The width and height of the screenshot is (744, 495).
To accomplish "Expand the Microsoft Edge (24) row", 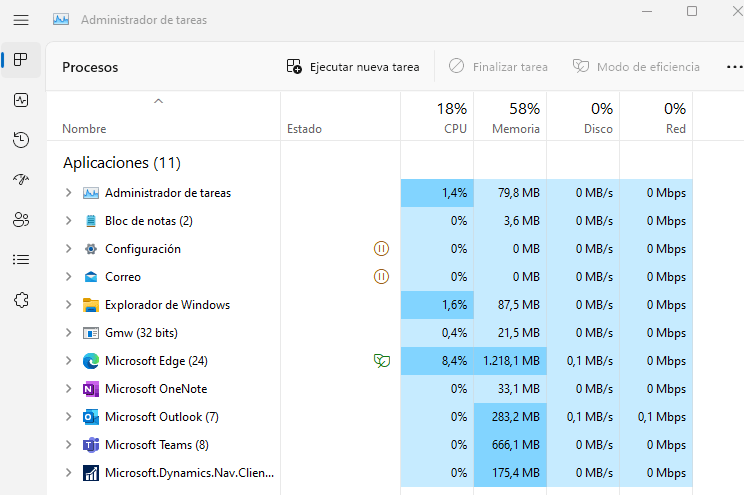I will pos(68,361).
